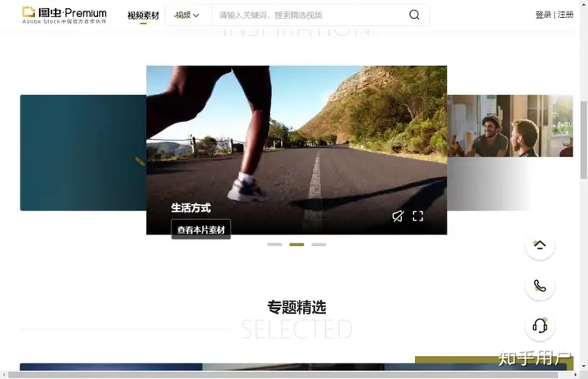Open the 登录 login link
Screen dimensions: 588x379
543,15
